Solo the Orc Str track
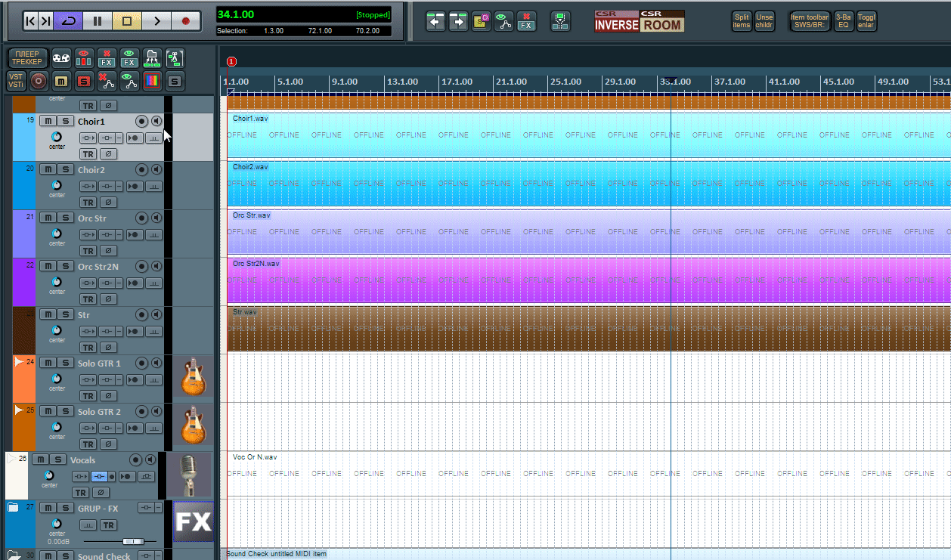 [67, 218]
